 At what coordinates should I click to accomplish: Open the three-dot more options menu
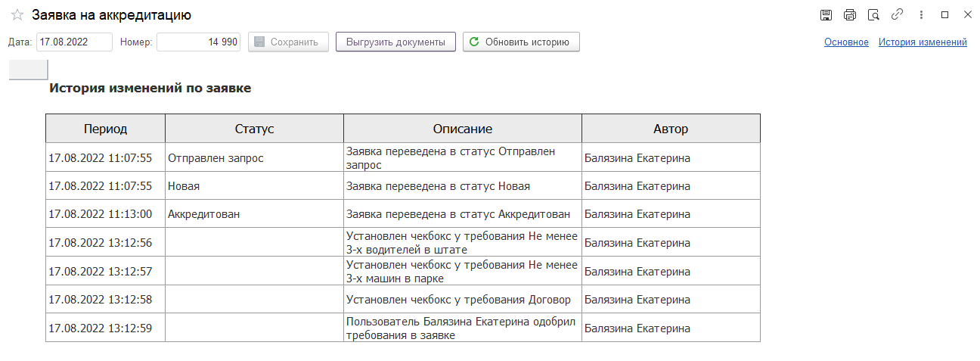pos(921,14)
